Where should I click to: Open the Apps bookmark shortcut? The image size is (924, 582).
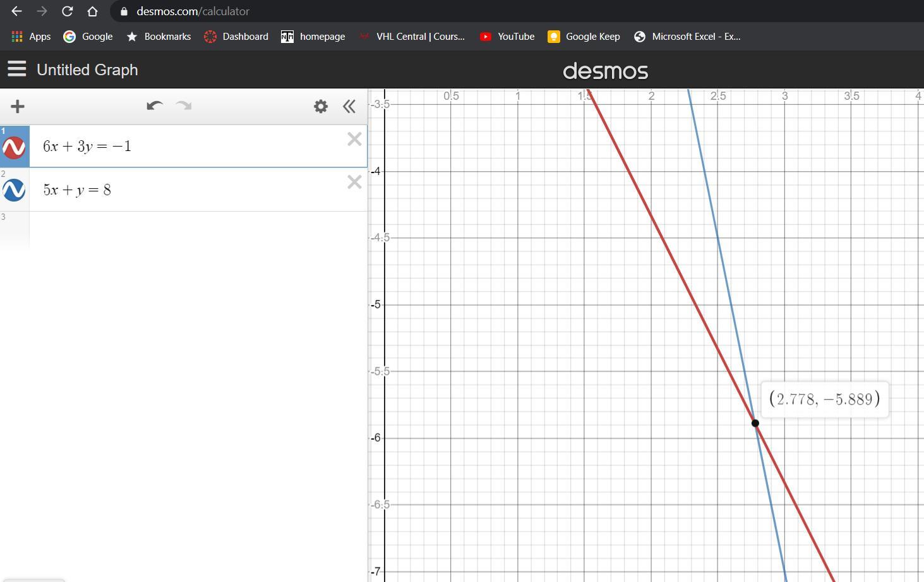[31, 37]
